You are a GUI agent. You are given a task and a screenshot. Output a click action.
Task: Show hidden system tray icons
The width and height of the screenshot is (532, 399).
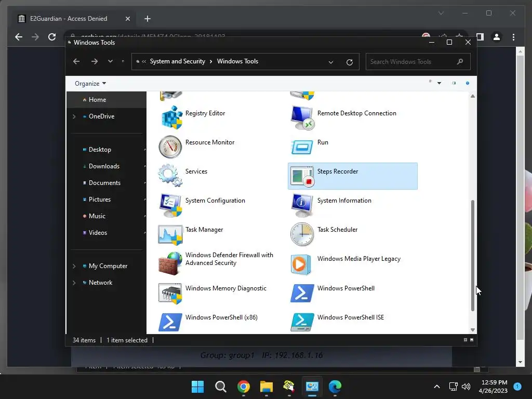click(x=436, y=387)
